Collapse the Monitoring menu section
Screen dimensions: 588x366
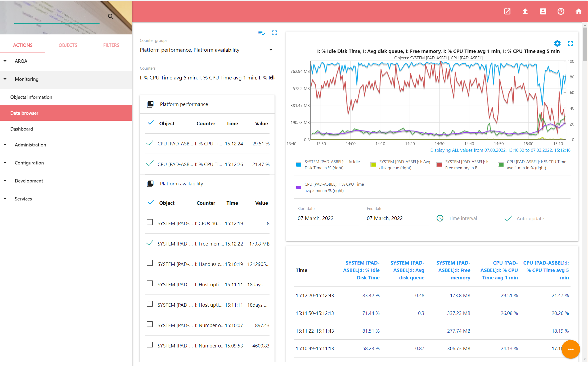coord(66,79)
